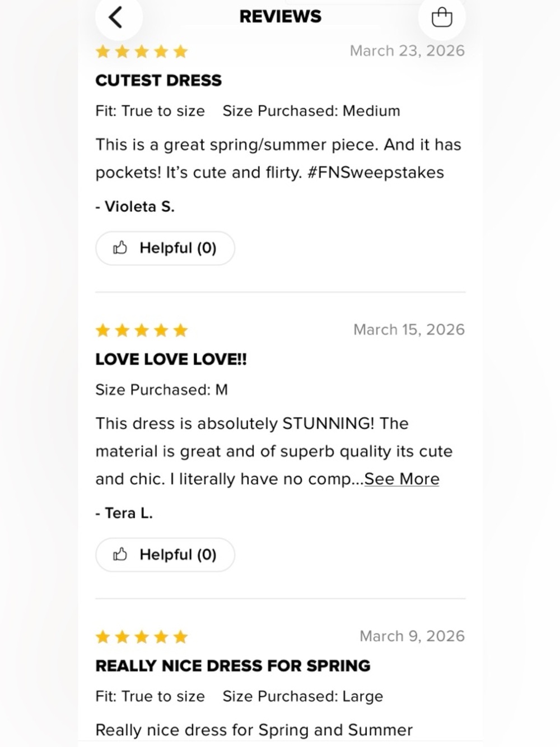Go back using the left arrow
Image resolution: width=560 pixels, height=747 pixels.
[116, 17]
